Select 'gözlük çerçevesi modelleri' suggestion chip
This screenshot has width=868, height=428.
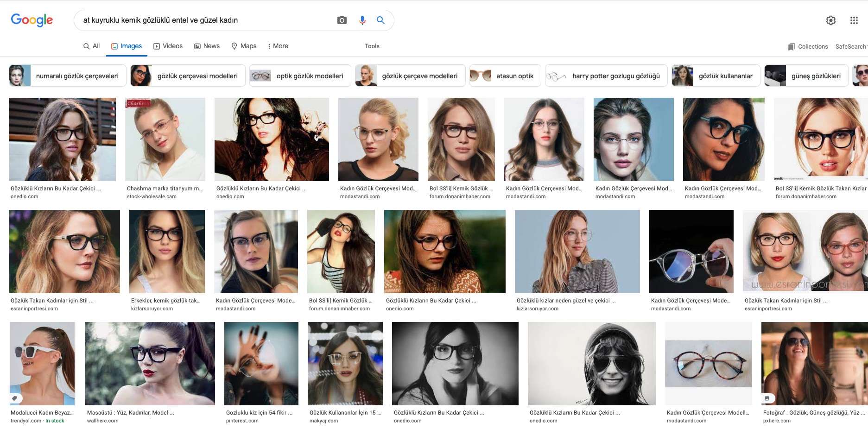tap(188, 76)
